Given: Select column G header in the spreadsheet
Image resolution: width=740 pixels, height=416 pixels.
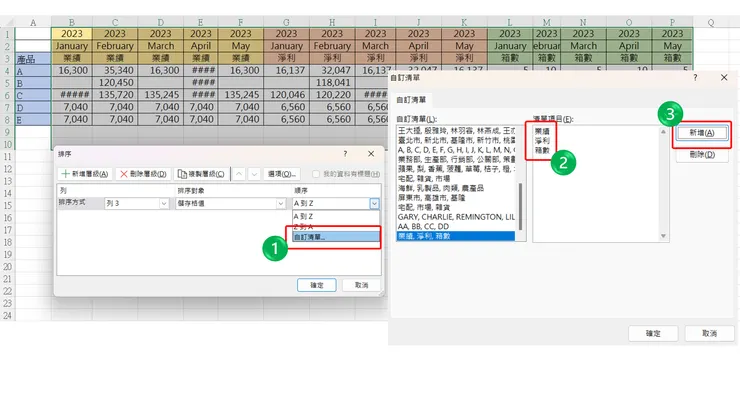Looking at the screenshot, I should pyautogui.click(x=286, y=22).
